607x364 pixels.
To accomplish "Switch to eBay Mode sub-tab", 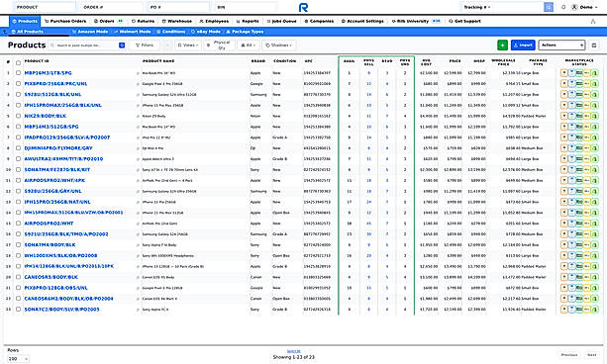I will pos(206,32).
